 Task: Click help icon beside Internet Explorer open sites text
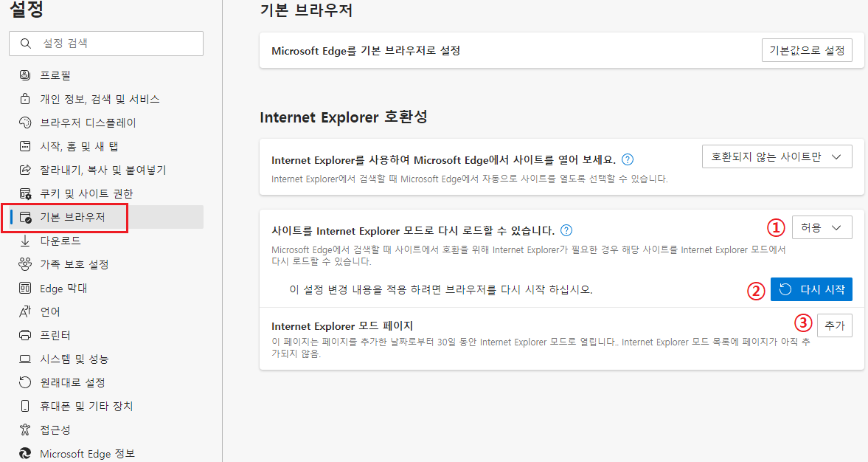tap(627, 159)
